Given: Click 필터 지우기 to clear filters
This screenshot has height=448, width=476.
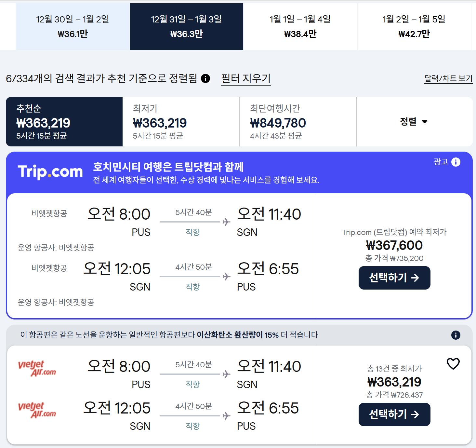Looking at the screenshot, I should click(x=246, y=78).
